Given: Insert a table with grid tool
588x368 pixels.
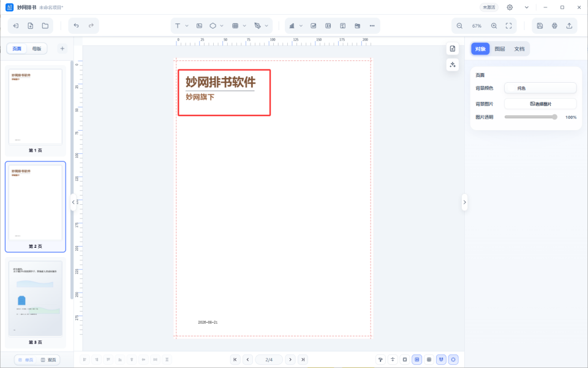Looking at the screenshot, I should pyautogui.click(x=235, y=26).
